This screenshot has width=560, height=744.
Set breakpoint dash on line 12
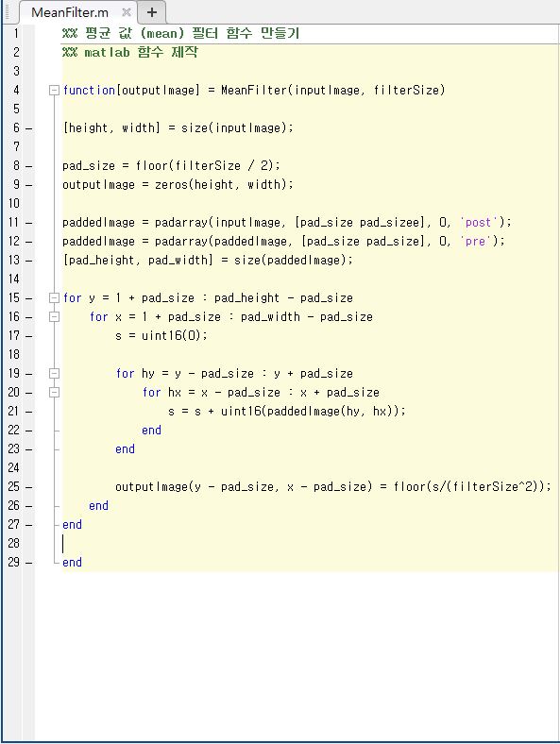click(29, 242)
